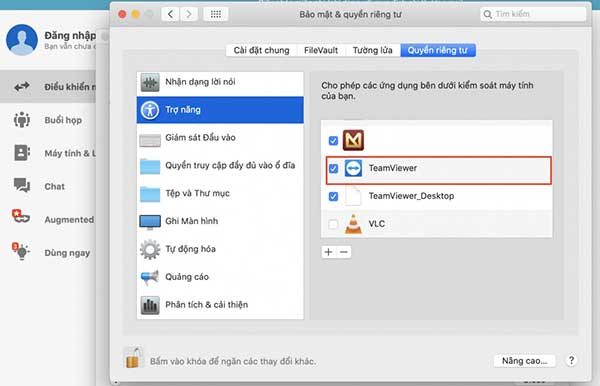Click the TeamViewer app icon
Image resolution: width=600 pixels, height=386 pixels.
pyautogui.click(x=353, y=168)
